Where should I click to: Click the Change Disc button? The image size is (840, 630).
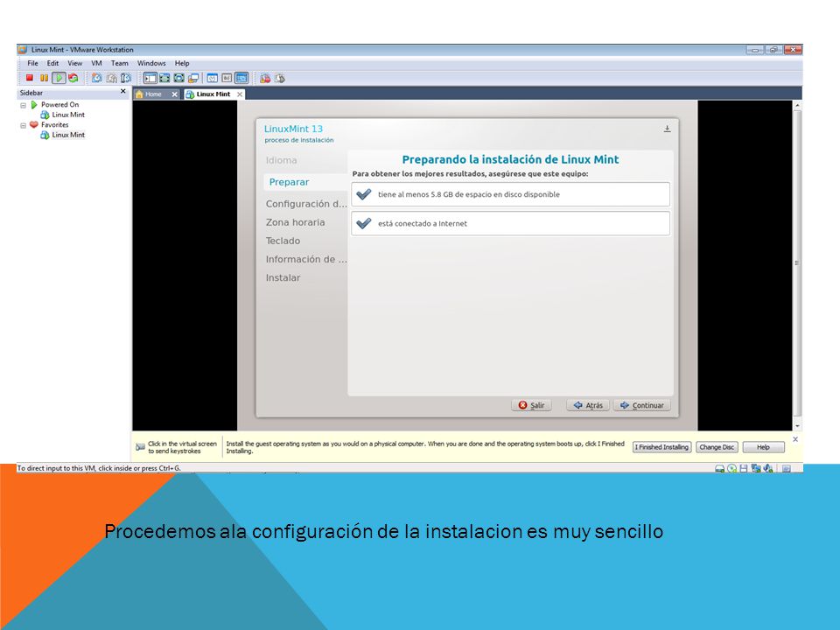click(x=717, y=447)
